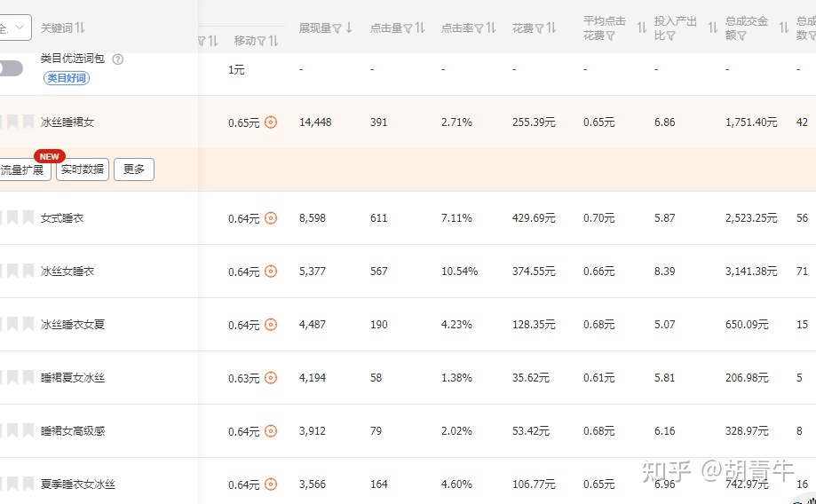Click spend value 35.62元
This screenshot has height=504, width=816.
point(530,378)
